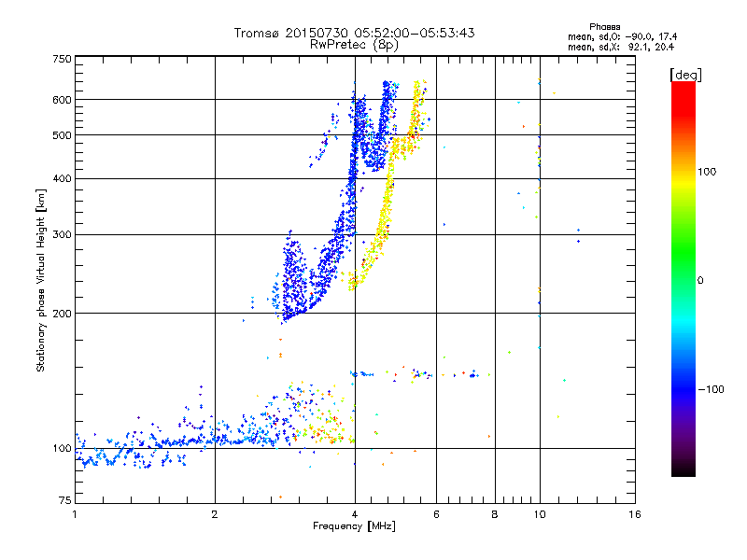Click the y-axis tick label '500'
747x560 pixels.
point(63,135)
